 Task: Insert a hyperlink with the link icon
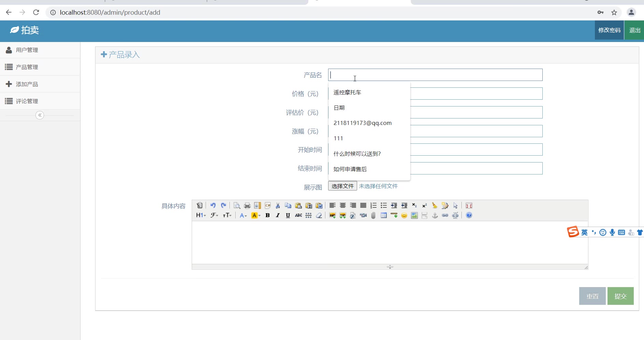445,215
